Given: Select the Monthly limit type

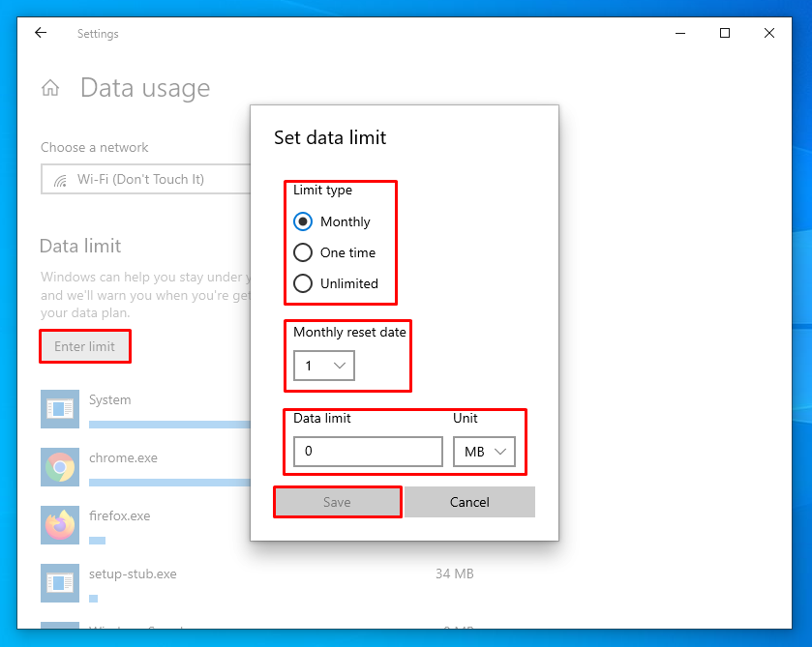Looking at the screenshot, I should (x=332, y=221).
